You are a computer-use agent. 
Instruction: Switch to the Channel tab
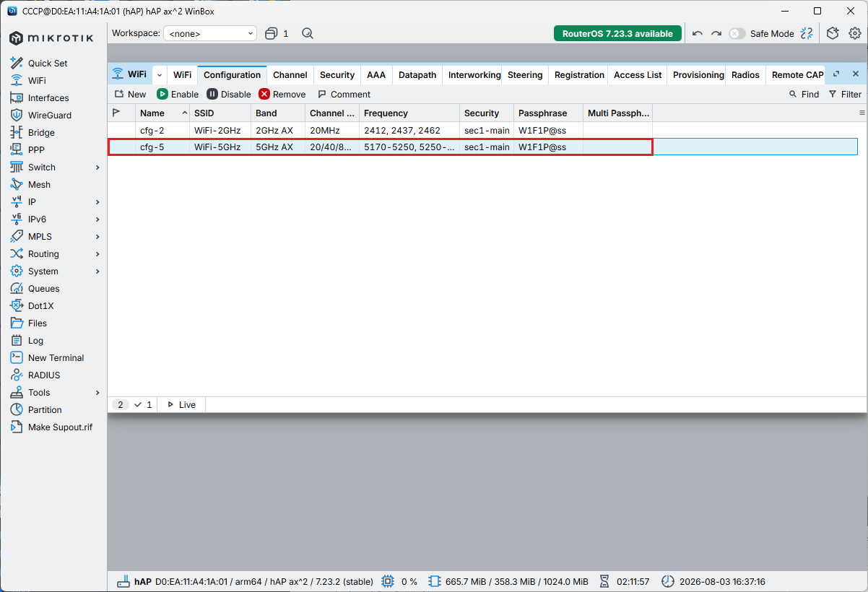tap(290, 74)
